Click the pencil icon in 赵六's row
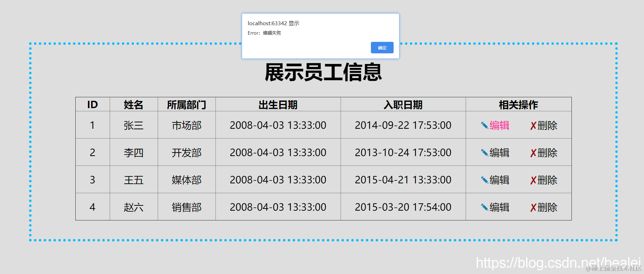The width and height of the screenshot is (644, 274). 485,207
